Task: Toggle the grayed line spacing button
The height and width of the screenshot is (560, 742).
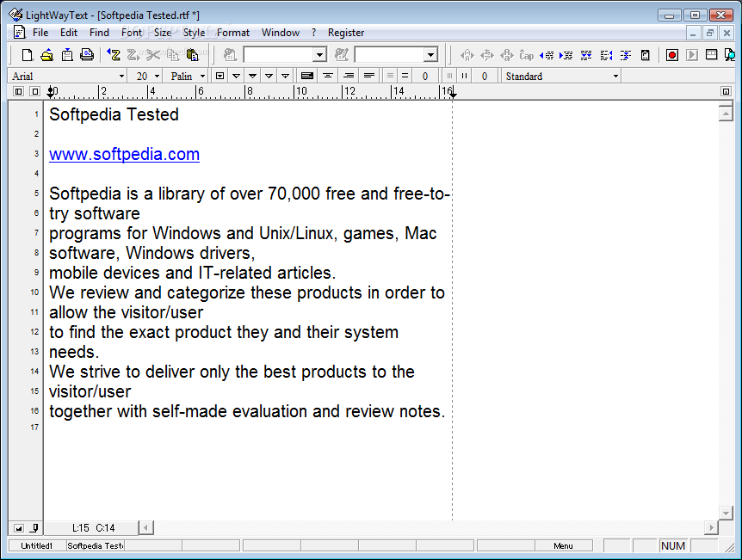Action: click(x=390, y=76)
